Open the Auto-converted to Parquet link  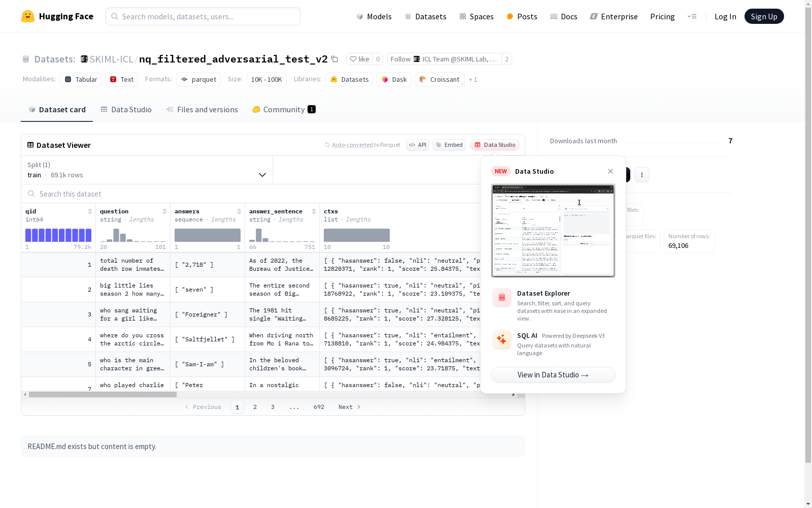352,145
